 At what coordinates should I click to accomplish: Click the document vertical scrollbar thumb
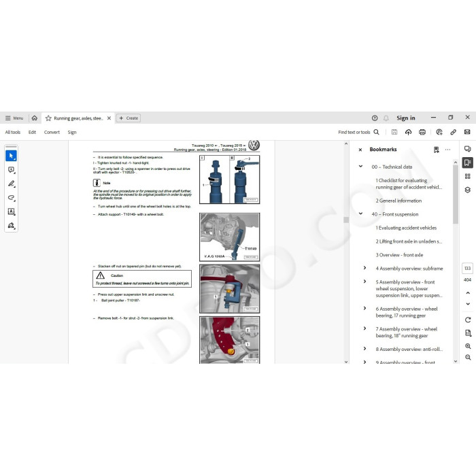click(346, 220)
